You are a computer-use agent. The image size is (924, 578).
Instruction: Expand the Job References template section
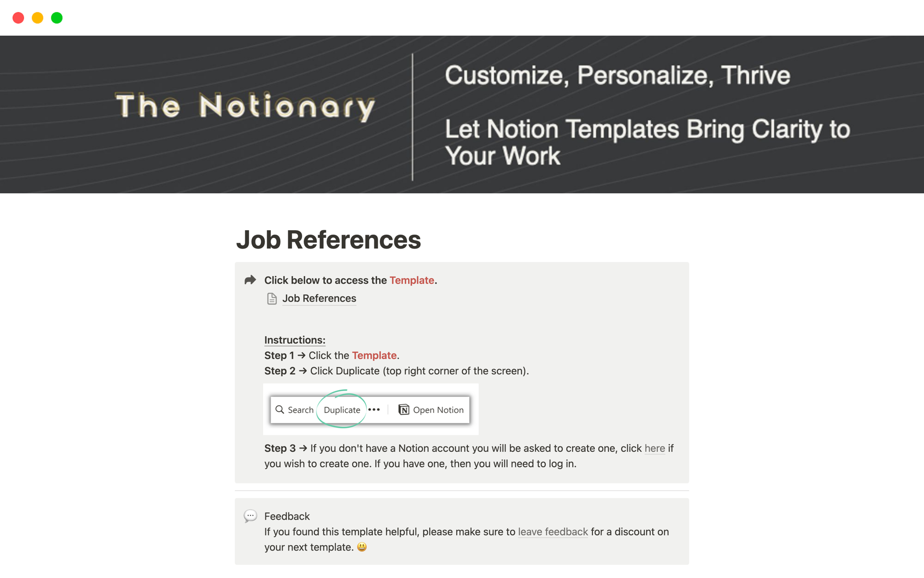point(319,298)
